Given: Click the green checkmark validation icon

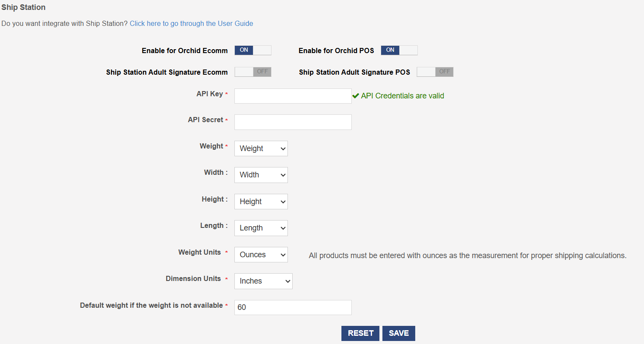Looking at the screenshot, I should click(x=356, y=96).
